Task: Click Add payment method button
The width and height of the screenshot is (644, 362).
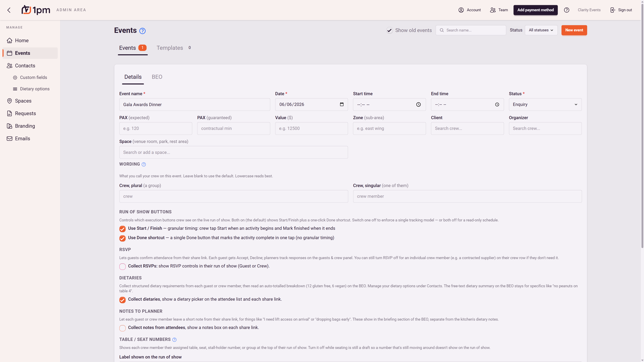Action: pos(535,10)
